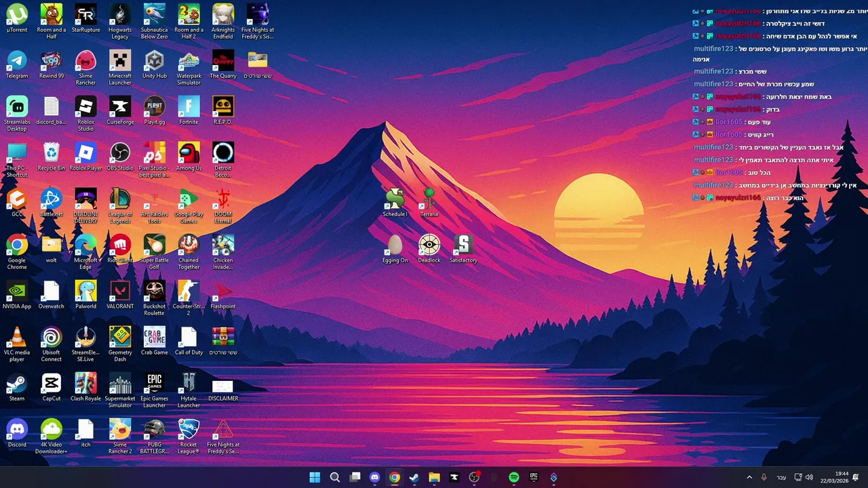Screen dimensions: 868x488
Task: Open the Minecraft Launcher icon
Action: [120, 68]
